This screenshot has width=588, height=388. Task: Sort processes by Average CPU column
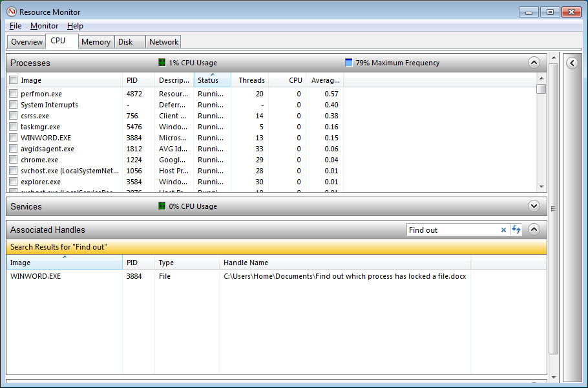point(325,80)
